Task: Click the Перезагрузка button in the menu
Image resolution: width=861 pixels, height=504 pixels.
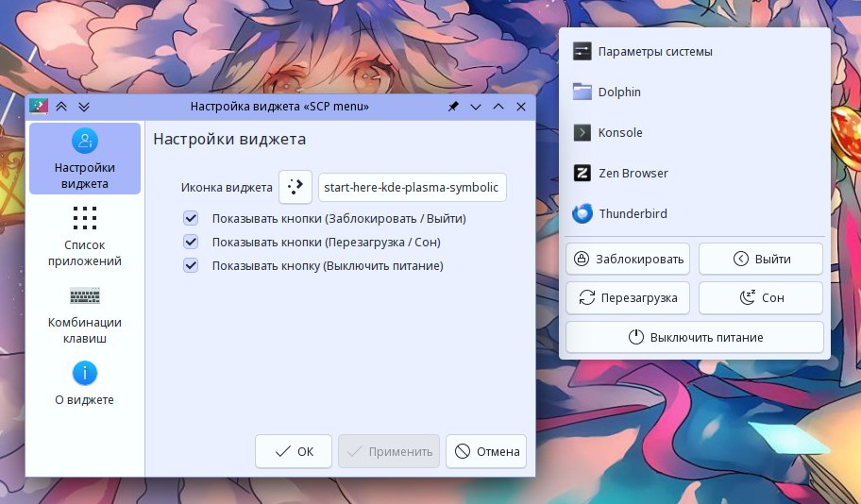Action: [x=628, y=297]
